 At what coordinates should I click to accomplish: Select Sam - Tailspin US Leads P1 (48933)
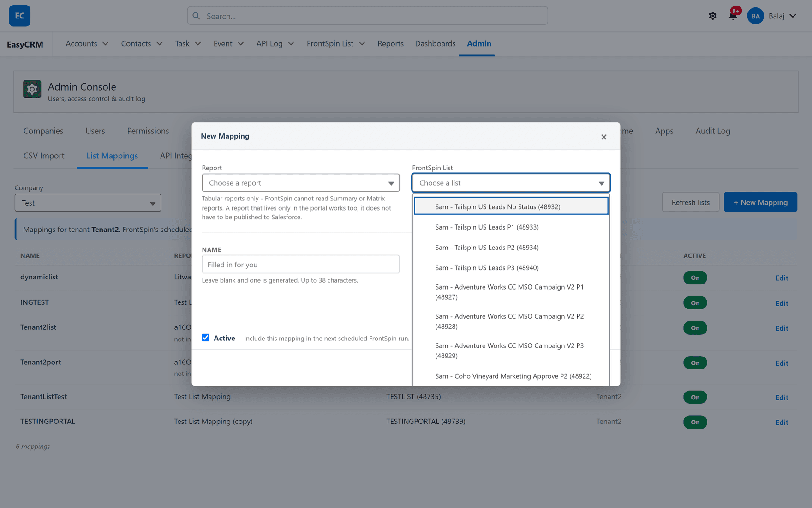511,227
